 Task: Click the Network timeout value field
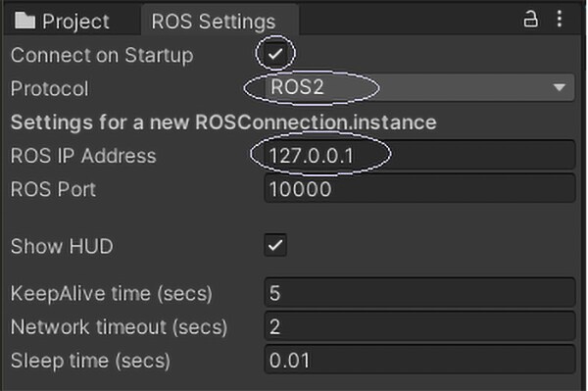pos(419,326)
